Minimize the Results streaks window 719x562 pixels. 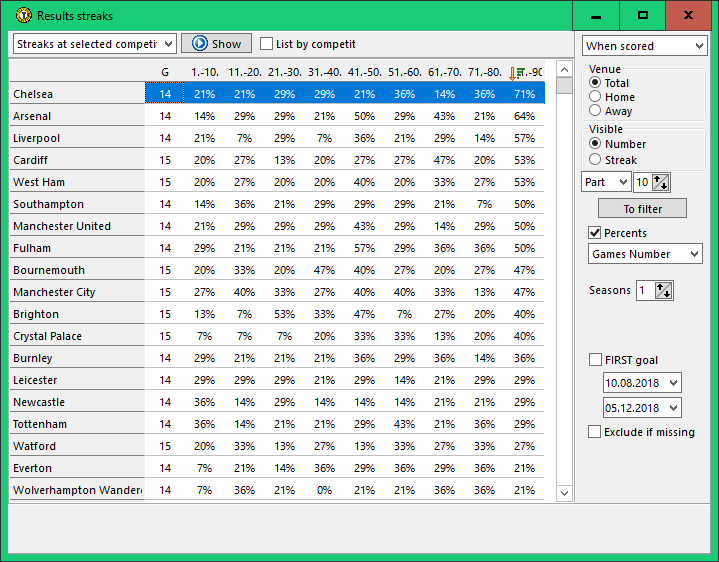596,16
